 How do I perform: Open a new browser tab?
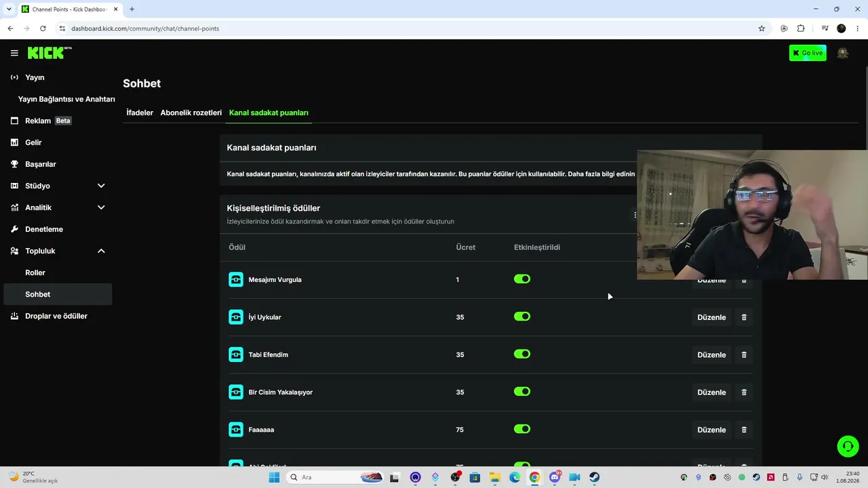point(132,9)
